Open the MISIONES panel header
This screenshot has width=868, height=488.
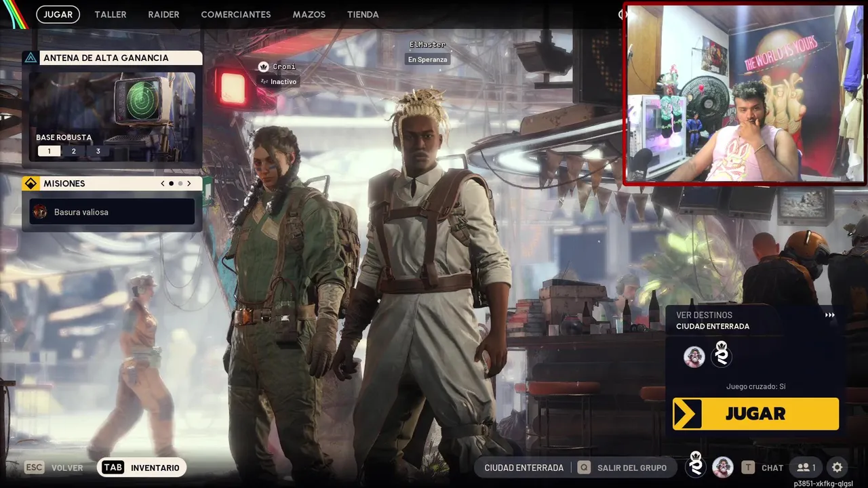click(113, 184)
